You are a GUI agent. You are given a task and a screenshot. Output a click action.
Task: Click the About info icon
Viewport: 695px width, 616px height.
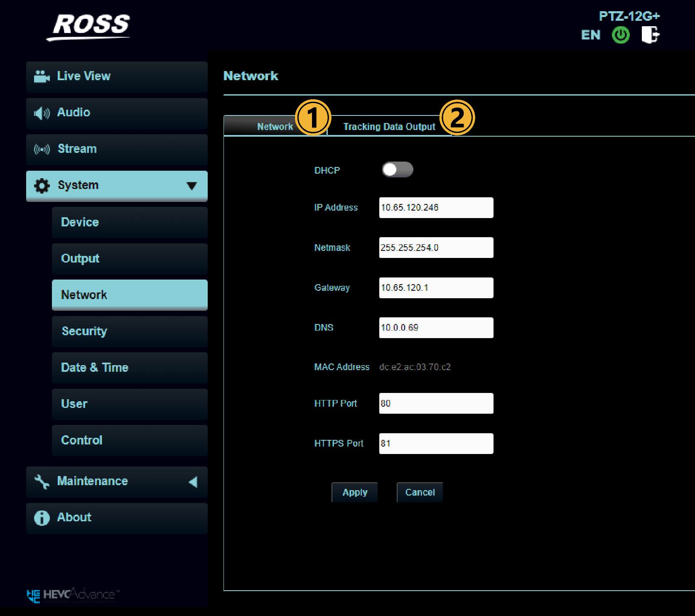tap(42, 518)
